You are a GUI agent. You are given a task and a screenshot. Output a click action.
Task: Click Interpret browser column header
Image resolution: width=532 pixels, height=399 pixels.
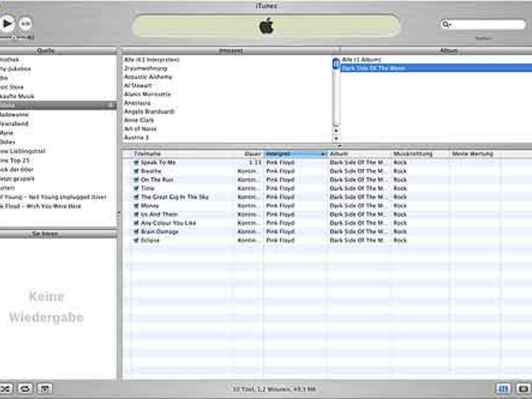coord(231,50)
